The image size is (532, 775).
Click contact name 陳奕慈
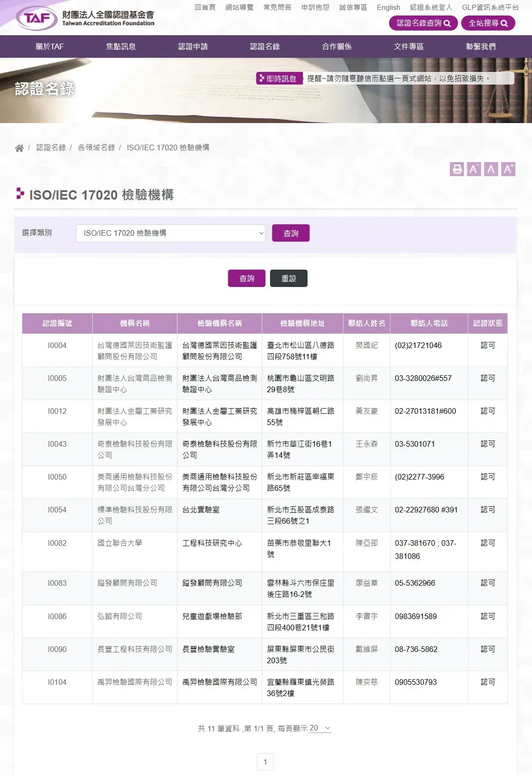[x=367, y=682]
